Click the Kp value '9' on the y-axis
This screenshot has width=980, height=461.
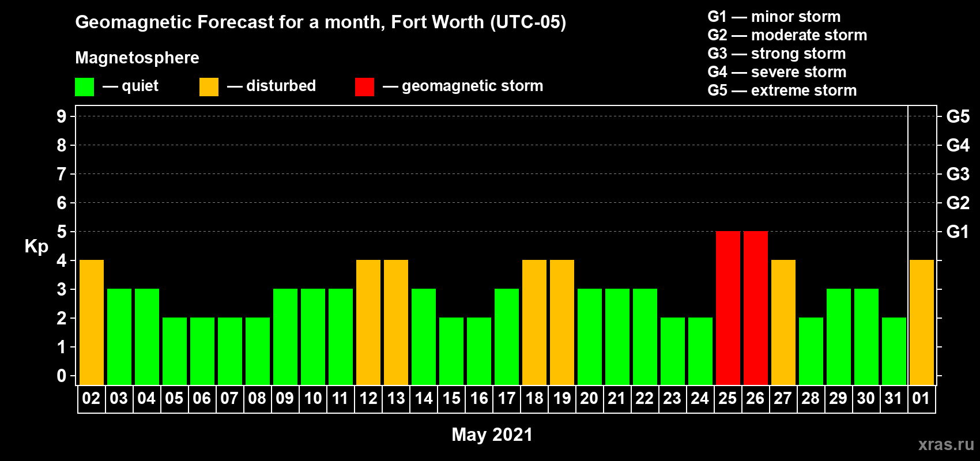coord(62,116)
